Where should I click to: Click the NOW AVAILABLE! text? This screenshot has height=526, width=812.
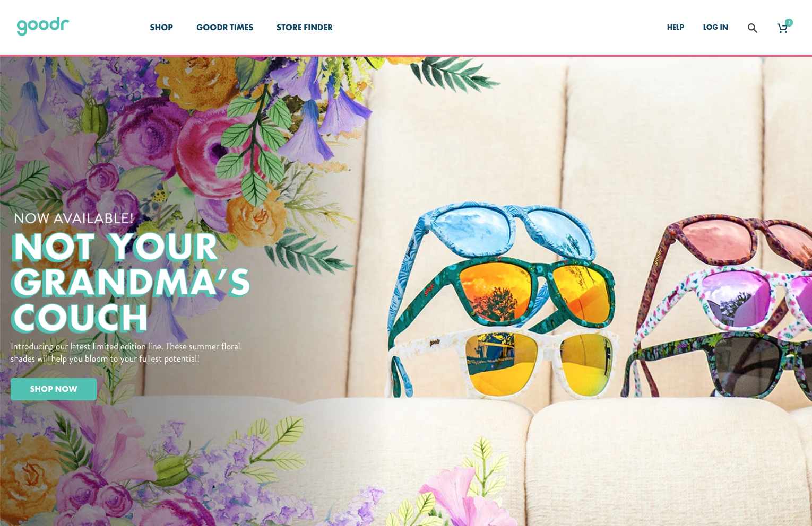pos(74,218)
